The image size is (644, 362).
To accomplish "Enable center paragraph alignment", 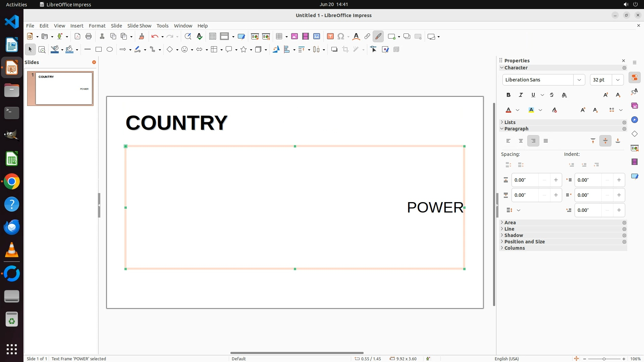I will point(521,141).
